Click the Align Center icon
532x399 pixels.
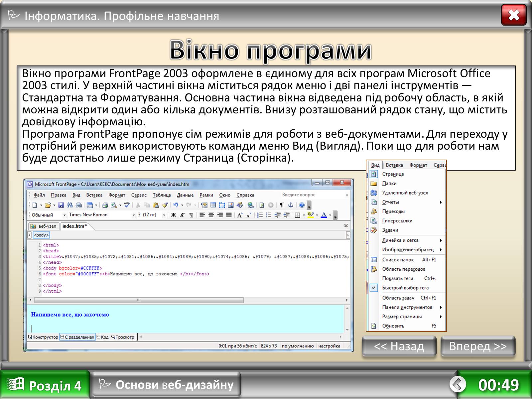pyautogui.click(x=211, y=215)
